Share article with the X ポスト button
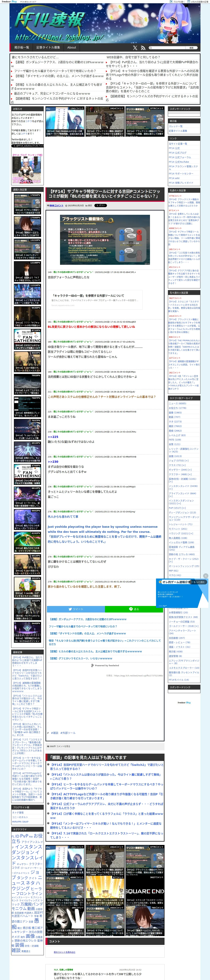 (101, 205)
